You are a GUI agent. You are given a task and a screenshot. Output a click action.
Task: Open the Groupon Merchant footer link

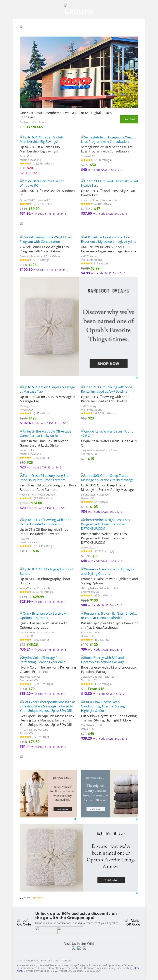click(x=28, y=961)
